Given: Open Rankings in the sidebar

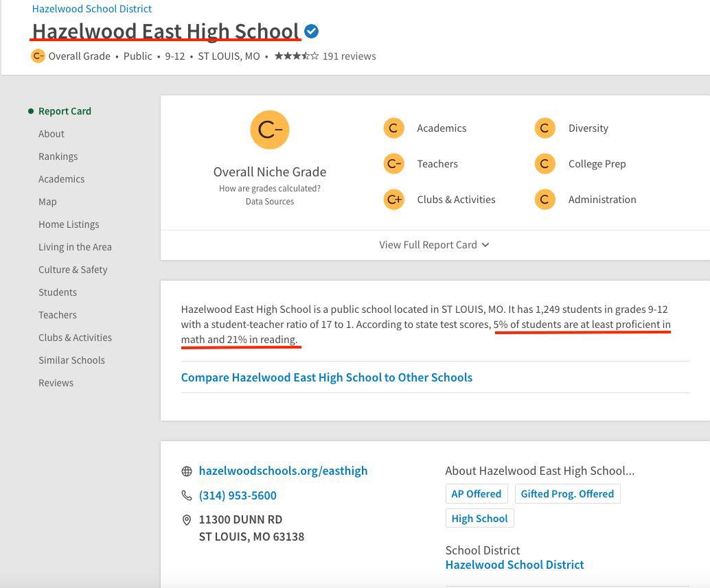Looking at the screenshot, I should click(x=58, y=156).
